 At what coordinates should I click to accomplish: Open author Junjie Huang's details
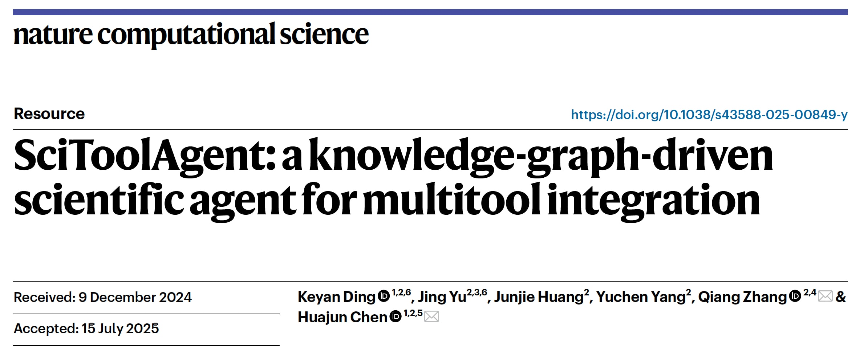(539, 297)
